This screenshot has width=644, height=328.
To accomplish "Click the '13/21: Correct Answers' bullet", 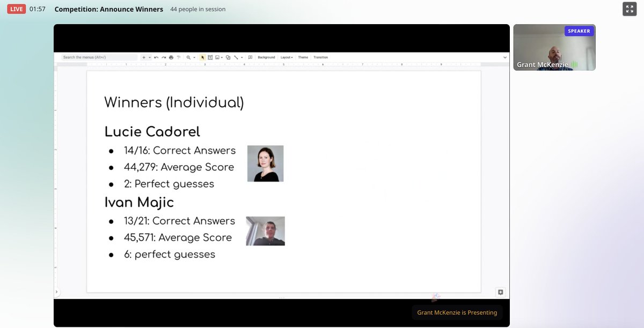I will 179,221.
